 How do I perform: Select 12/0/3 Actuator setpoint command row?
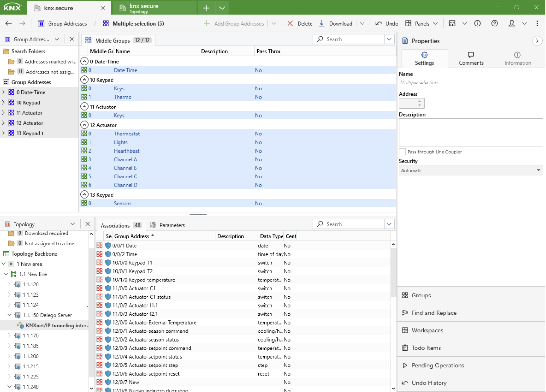tap(243, 348)
